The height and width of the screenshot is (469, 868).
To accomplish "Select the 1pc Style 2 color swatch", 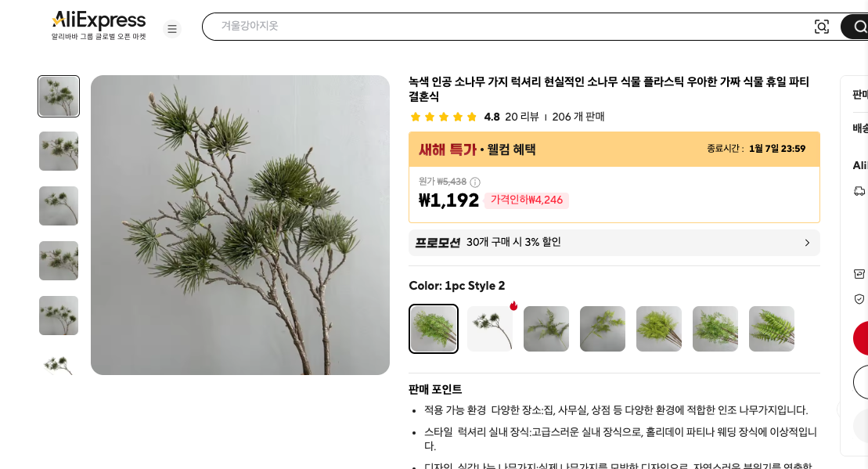I will [434, 328].
